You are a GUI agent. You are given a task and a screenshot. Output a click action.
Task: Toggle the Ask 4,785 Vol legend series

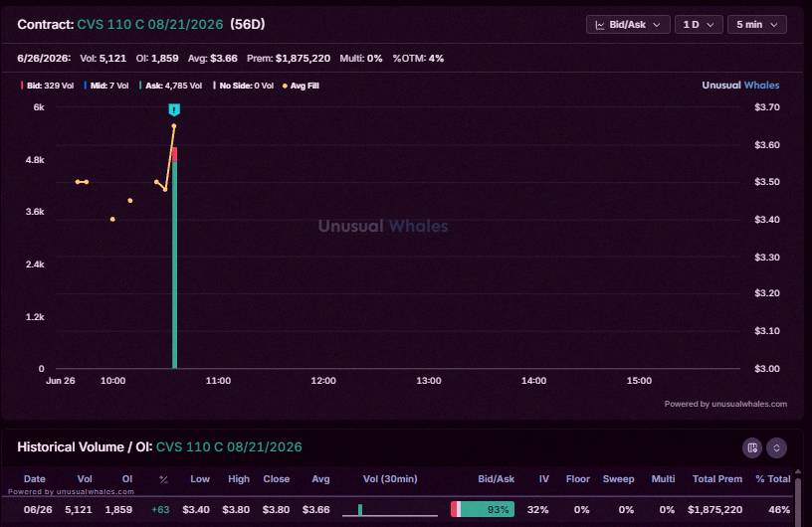[x=170, y=86]
